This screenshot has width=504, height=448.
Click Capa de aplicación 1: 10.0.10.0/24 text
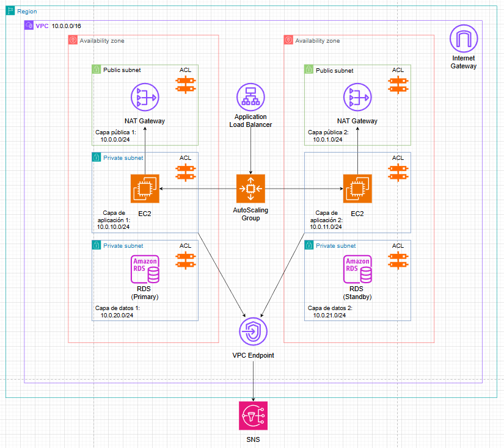[114, 220]
